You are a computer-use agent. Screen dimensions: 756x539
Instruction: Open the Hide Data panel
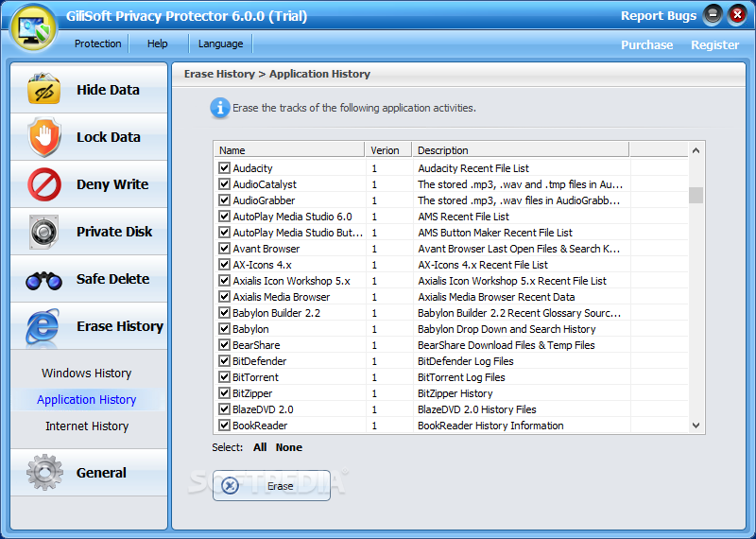pos(89,89)
